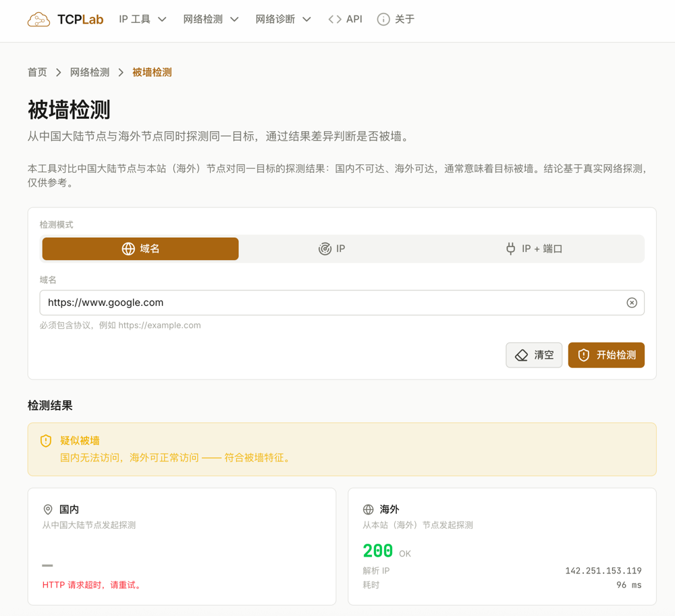Select the 域名 detection mode

[140, 249]
